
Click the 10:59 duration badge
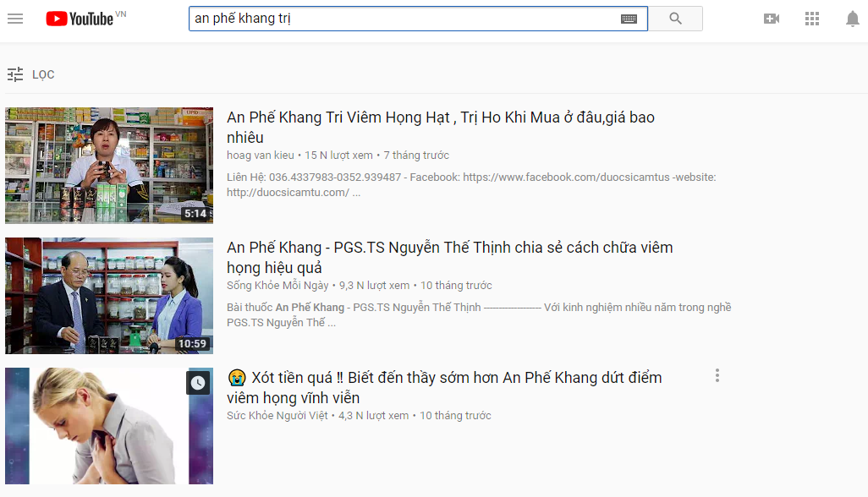pos(192,344)
